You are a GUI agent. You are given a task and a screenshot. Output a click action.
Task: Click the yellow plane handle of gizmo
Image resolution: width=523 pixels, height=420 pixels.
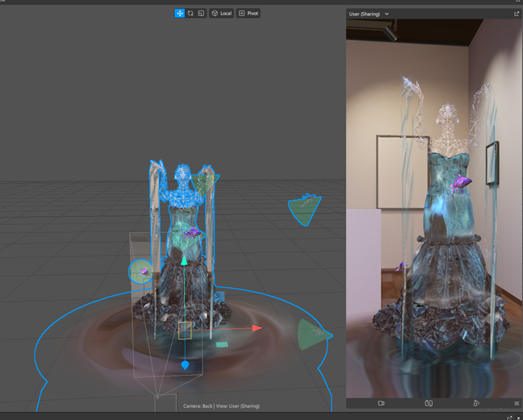185,331
